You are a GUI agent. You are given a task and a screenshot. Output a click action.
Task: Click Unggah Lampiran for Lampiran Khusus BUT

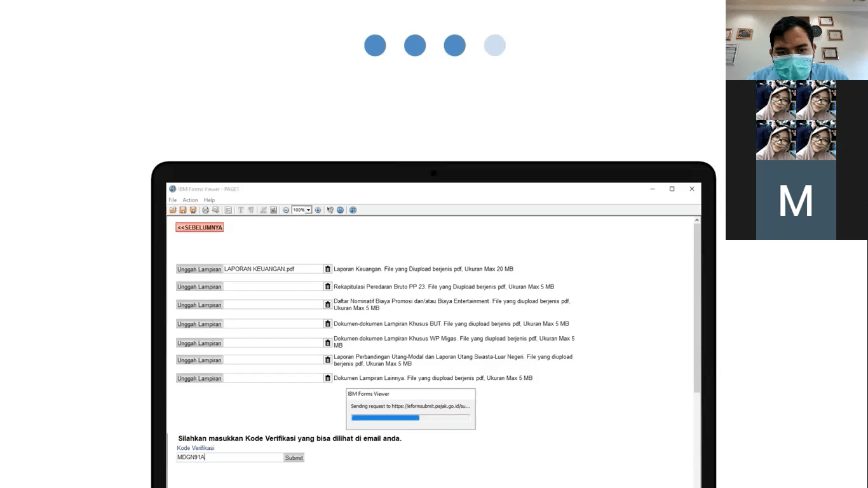click(199, 324)
